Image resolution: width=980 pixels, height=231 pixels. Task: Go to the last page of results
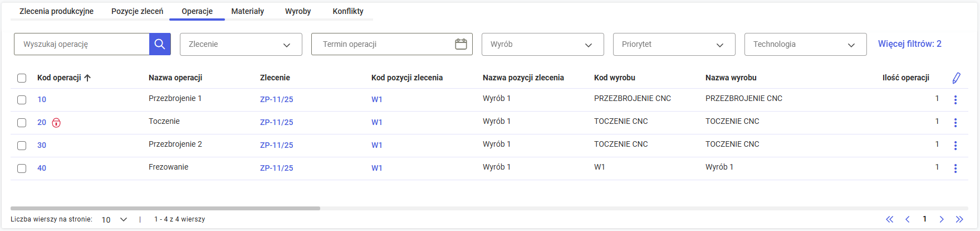[x=959, y=219]
